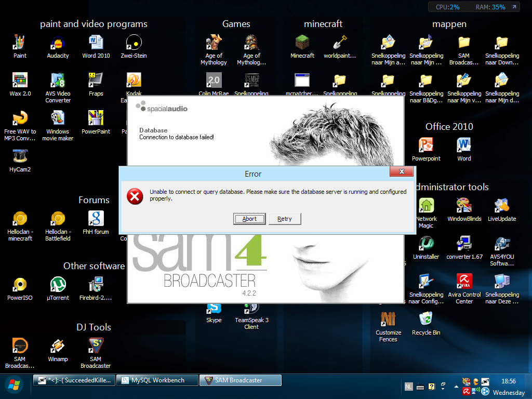Open Word in Office 2010 group
This screenshot has height=399, width=532.
464,149
